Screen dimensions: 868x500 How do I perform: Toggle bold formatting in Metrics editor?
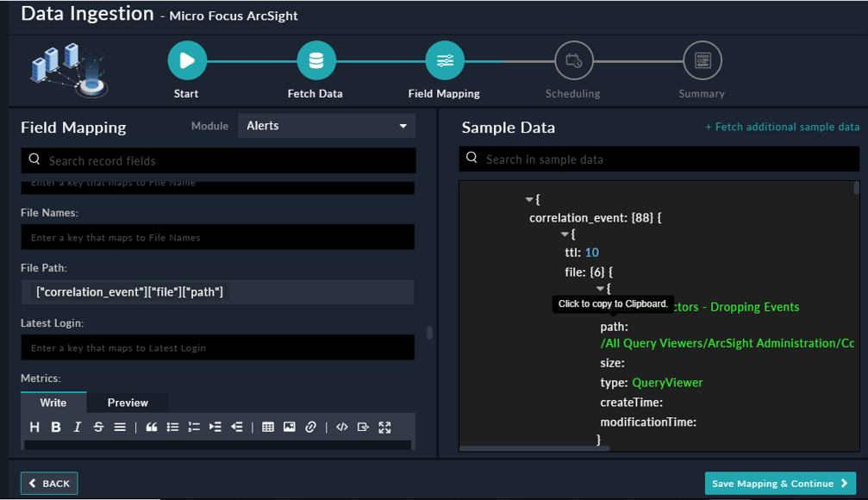pos(56,427)
